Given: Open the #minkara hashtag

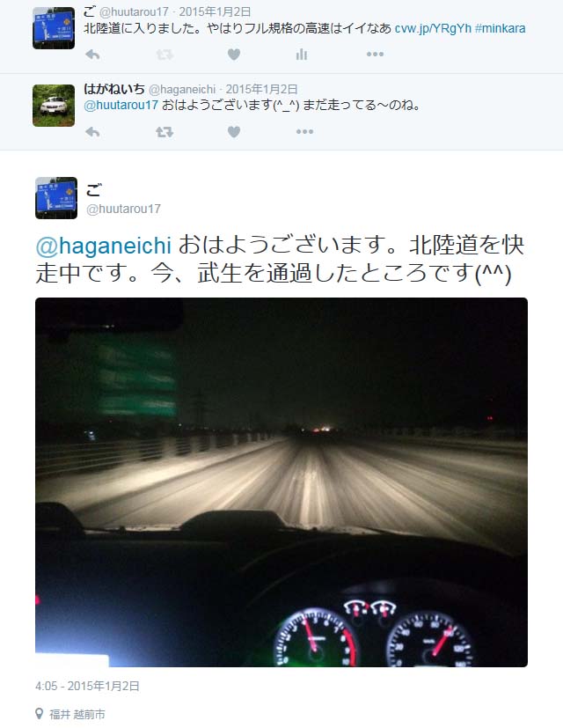Looking at the screenshot, I should coord(501,28).
